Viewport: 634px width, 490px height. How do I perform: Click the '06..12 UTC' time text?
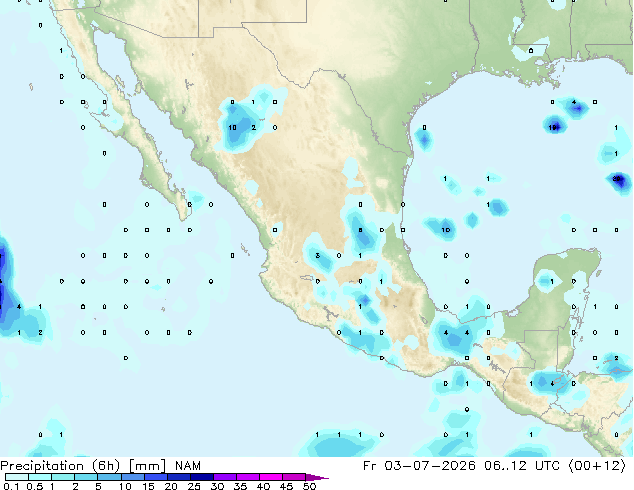coord(522,466)
